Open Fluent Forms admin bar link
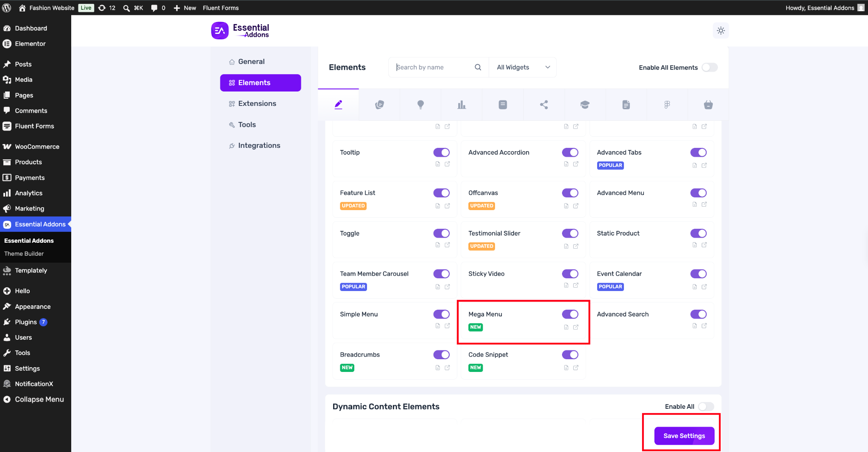This screenshot has height=452, width=868. 221,8
